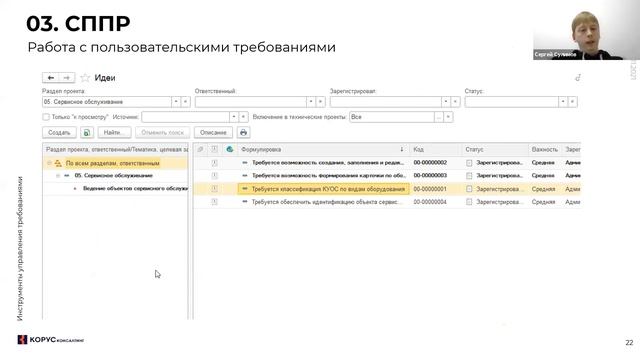Open Раздел проекта dropdown arrow

pyautogui.click(x=176, y=102)
